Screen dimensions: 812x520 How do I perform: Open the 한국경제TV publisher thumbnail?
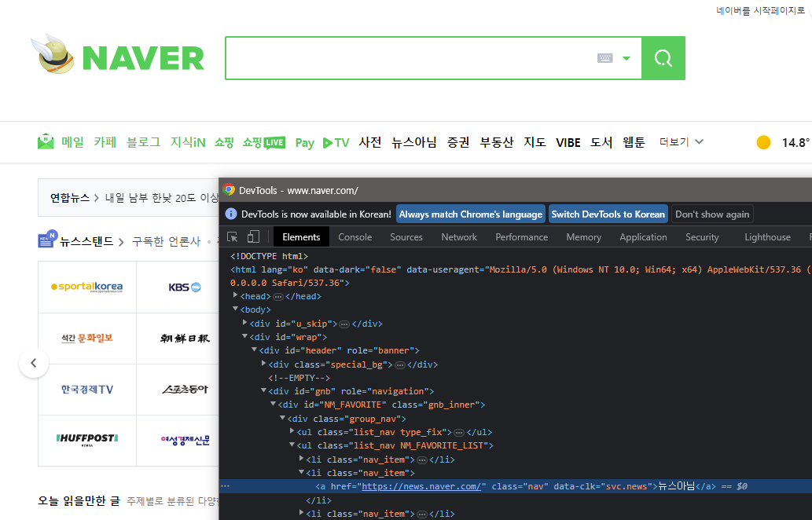coord(87,390)
